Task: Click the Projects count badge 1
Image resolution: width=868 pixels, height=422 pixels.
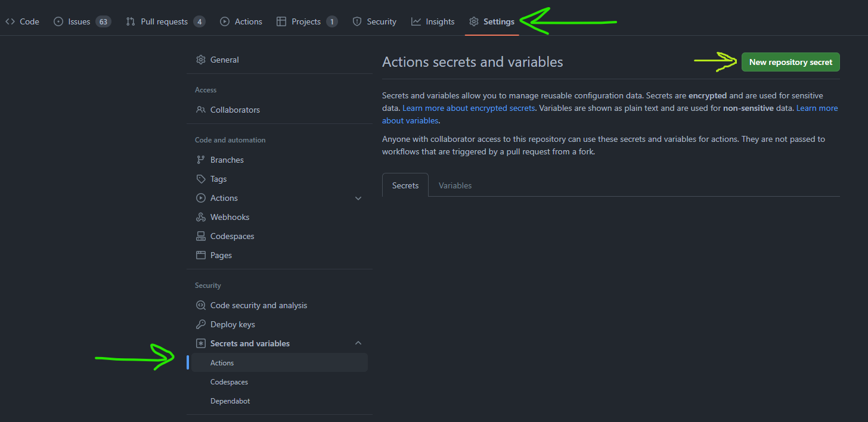Action: (x=331, y=21)
